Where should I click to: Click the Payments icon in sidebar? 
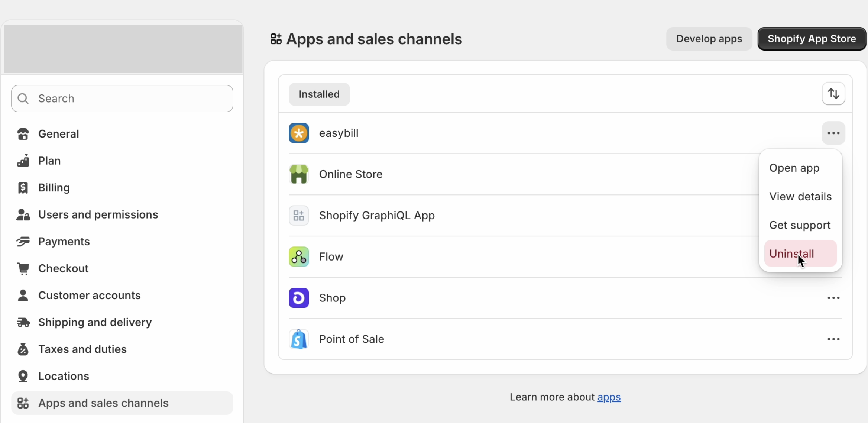pos(23,242)
